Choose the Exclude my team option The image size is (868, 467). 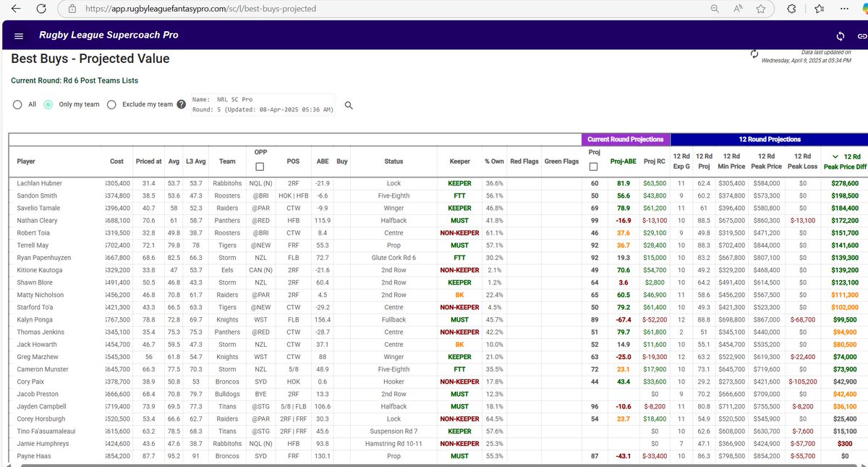pos(112,104)
